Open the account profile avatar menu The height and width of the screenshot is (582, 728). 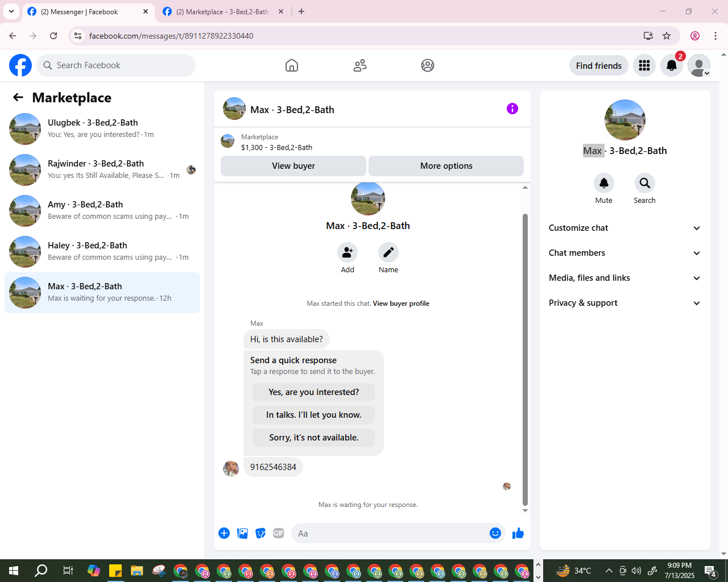point(699,65)
